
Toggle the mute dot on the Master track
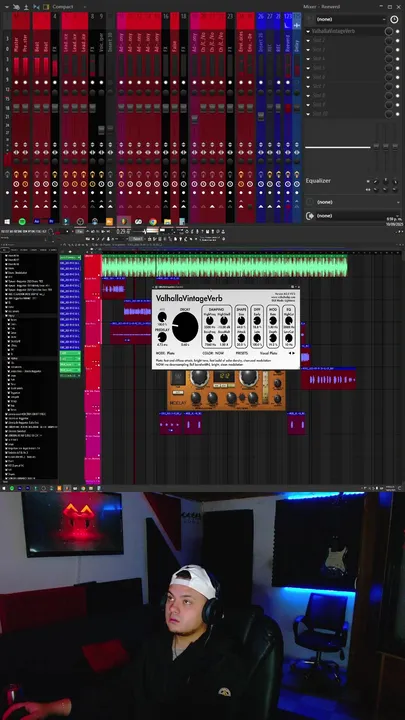17,82
